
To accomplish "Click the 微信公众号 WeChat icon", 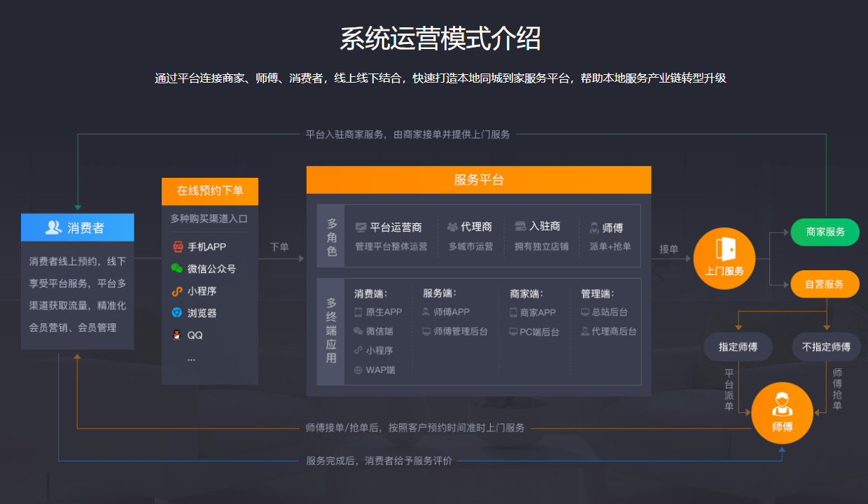I will tap(177, 267).
